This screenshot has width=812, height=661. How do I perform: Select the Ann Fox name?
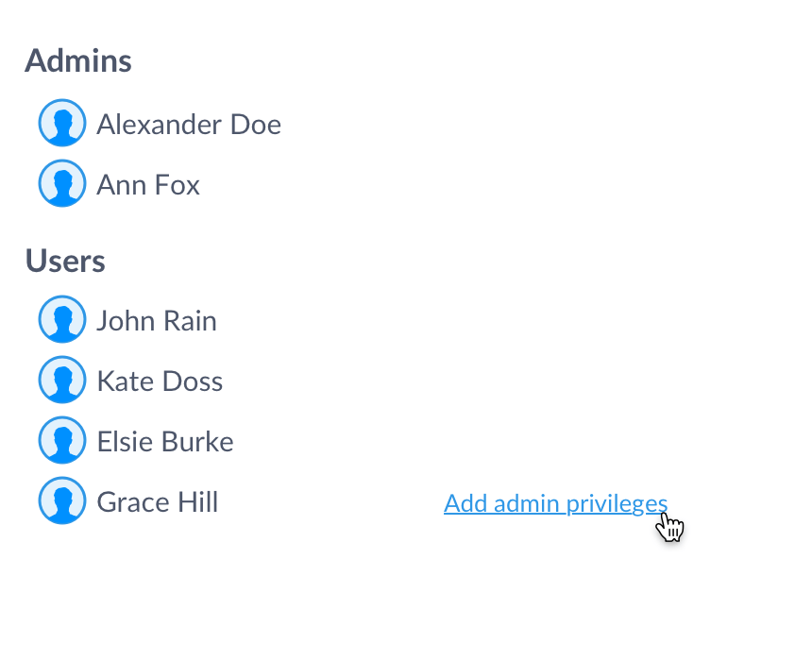pyautogui.click(x=148, y=185)
